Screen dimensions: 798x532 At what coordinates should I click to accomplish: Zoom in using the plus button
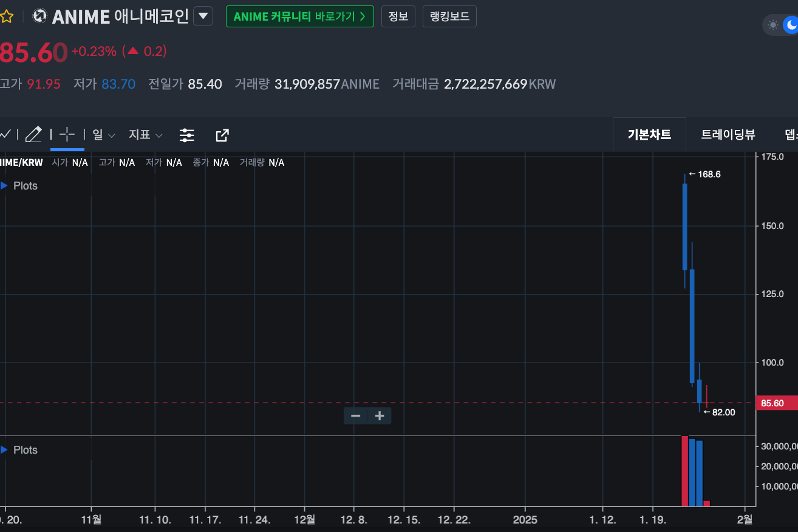380,415
